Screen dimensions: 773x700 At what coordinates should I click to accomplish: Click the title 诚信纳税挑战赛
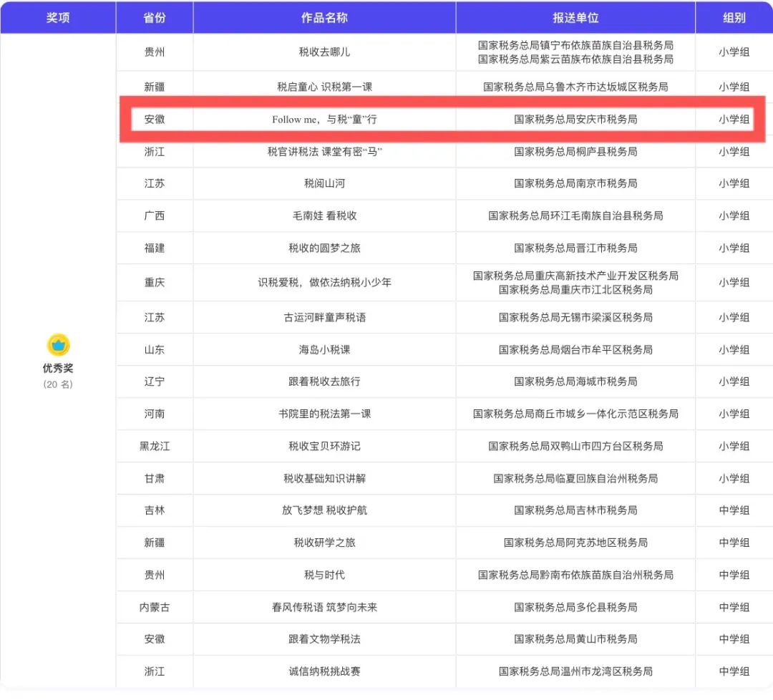click(x=324, y=671)
